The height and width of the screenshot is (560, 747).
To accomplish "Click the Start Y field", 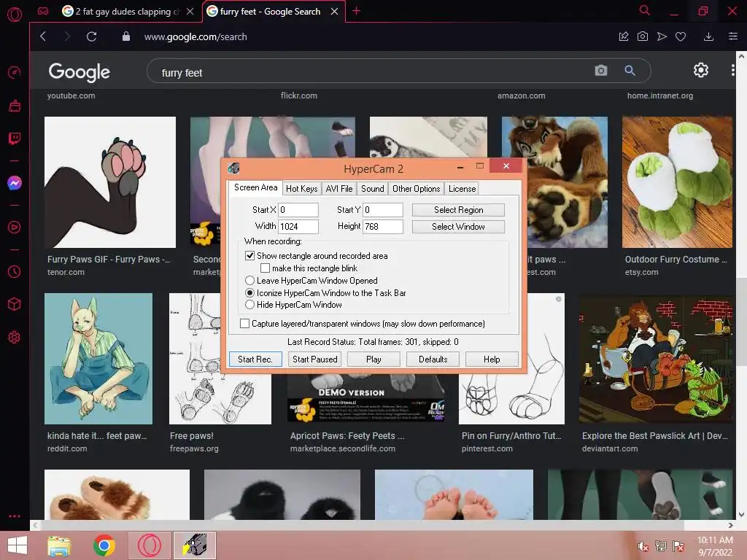I will [x=383, y=210].
